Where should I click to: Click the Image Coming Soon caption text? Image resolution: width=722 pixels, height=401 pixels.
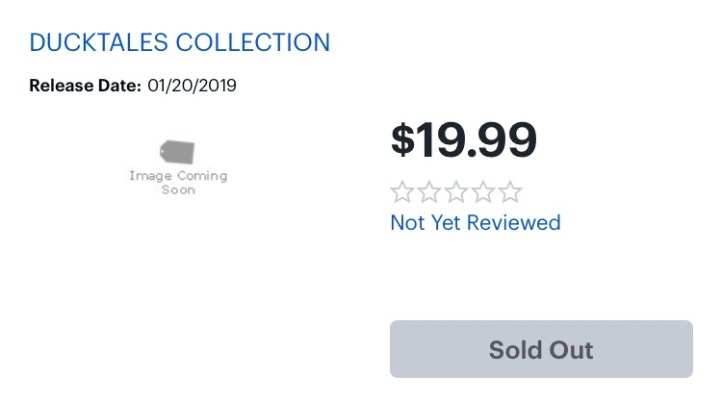coord(178,182)
